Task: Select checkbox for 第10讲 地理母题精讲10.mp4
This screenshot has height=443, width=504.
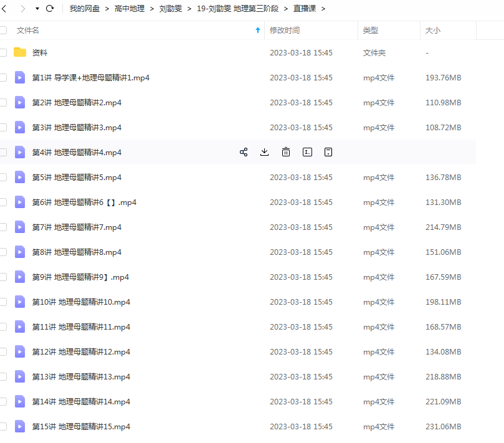Action: [x=3, y=302]
